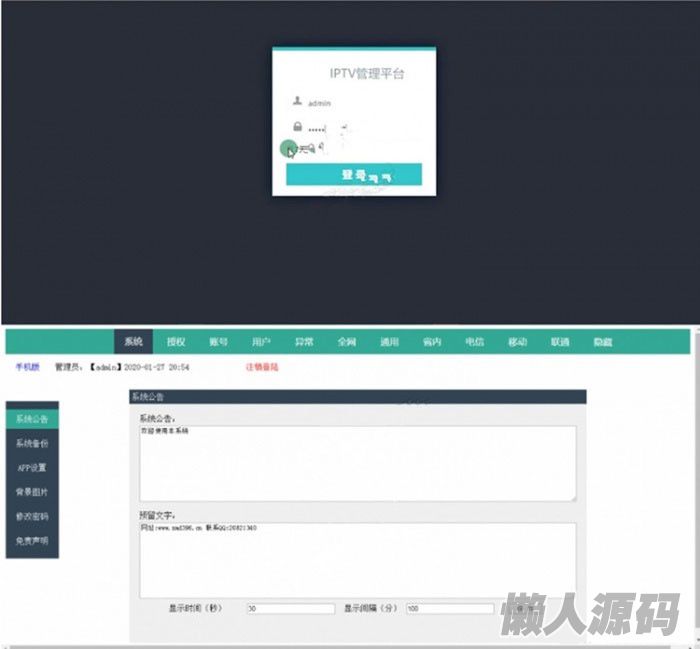Select 系统公告 in the left sidebar
The height and width of the screenshot is (649, 700).
pos(32,419)
